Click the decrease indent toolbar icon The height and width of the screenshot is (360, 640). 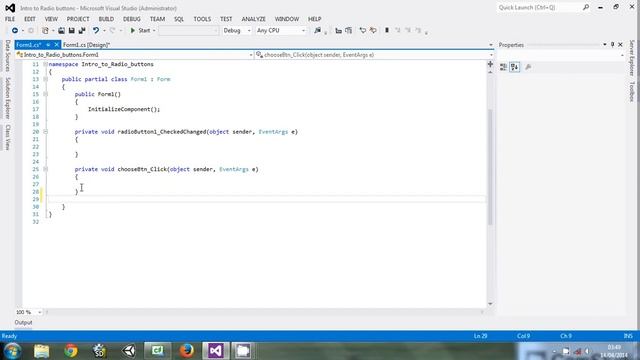pyautogui.click(x=338, y=31)
